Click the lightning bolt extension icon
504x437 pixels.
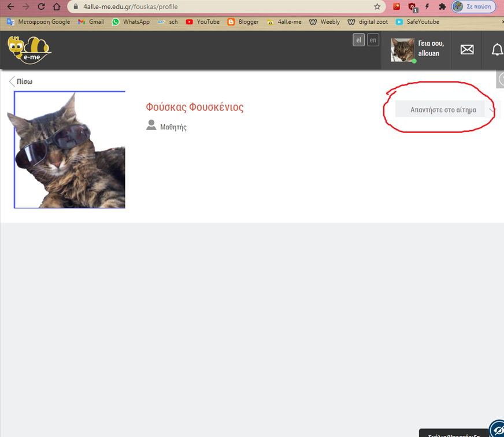pos(427,6)
